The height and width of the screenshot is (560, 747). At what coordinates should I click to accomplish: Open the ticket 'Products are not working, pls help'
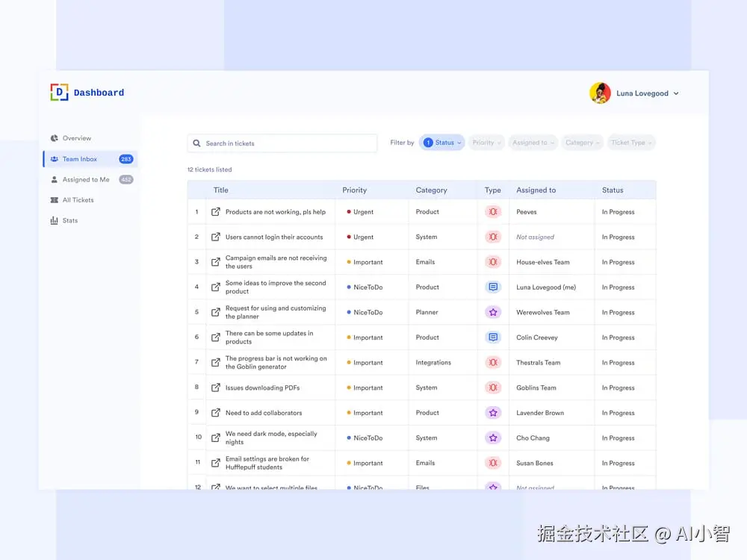[x=216, y=212]
